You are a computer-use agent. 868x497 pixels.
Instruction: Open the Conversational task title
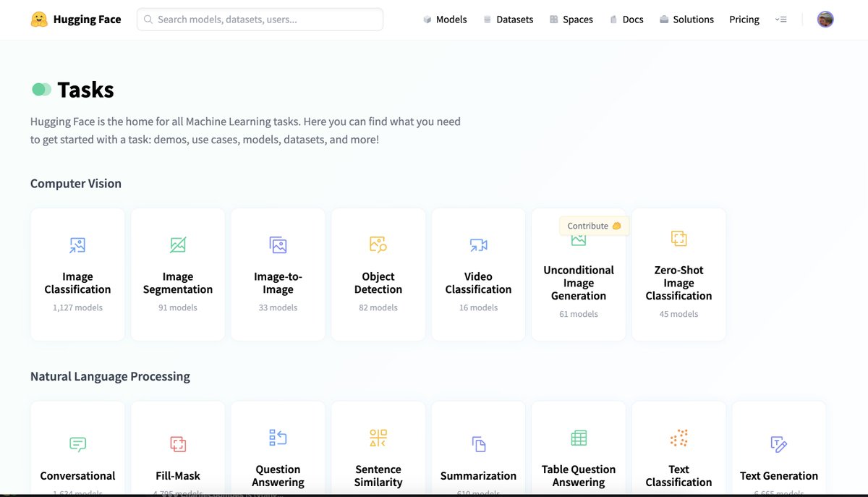pyautogui.click(x=77, y=476)
